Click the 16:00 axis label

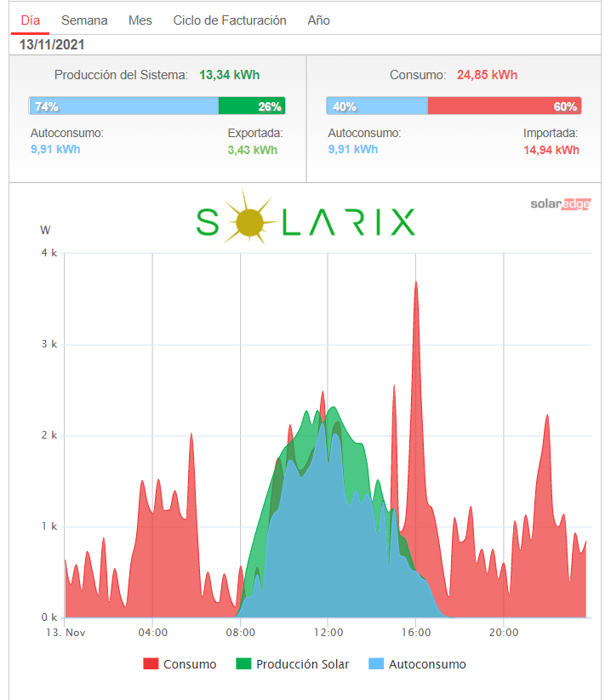point(416,633)
